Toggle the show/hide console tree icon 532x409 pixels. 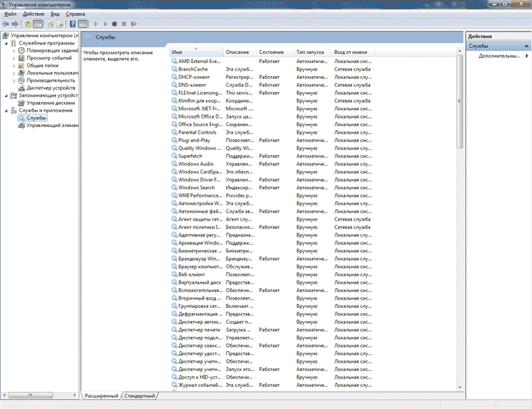[38, 24]
